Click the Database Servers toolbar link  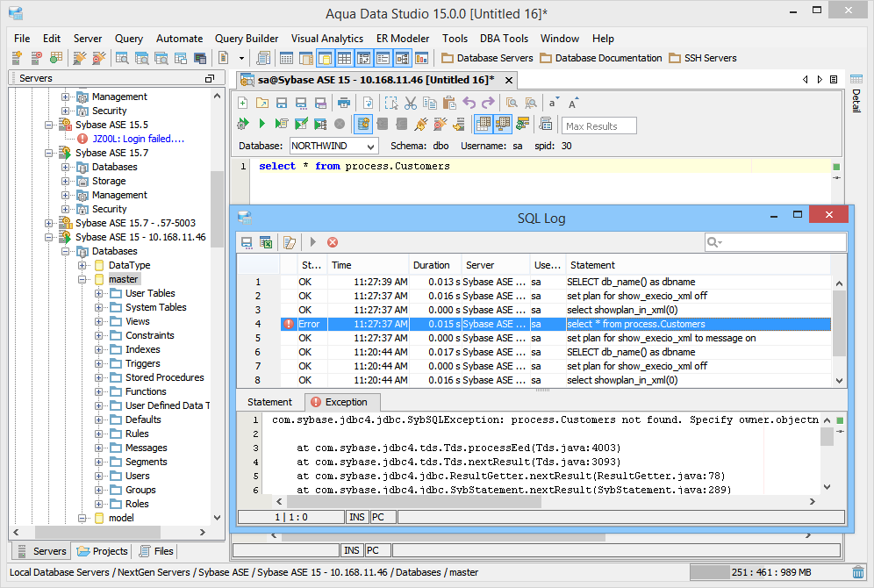487,58
